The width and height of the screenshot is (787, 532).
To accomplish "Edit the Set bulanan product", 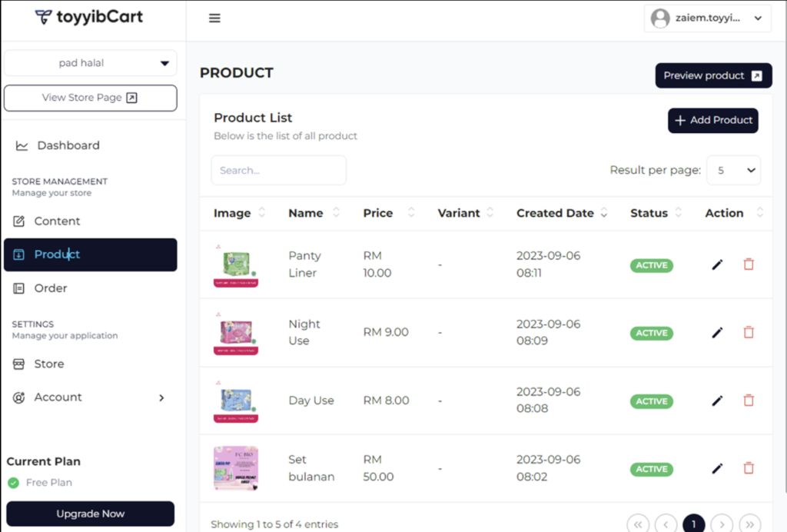I will tap(717, 468).
